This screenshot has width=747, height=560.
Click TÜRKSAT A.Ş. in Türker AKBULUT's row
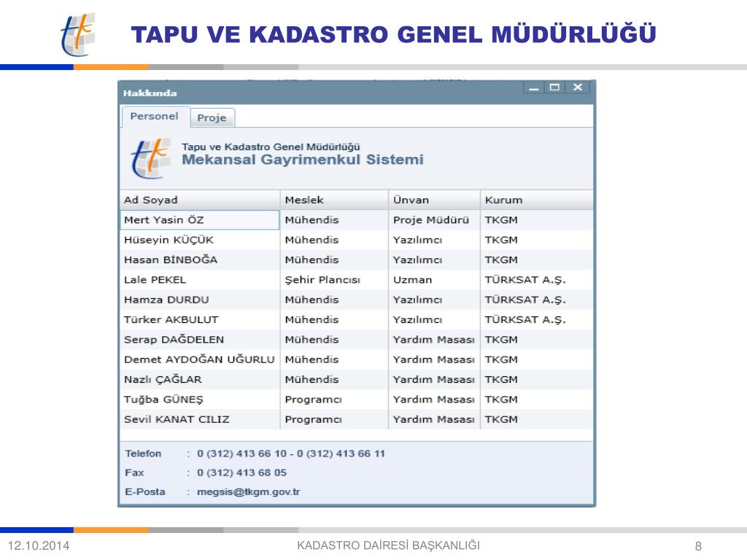point(537,320)
